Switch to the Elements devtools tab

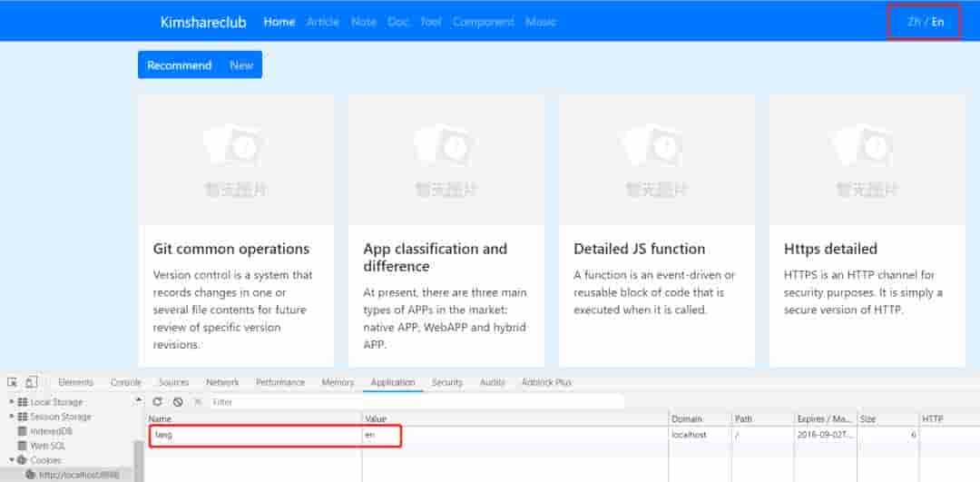click(x=75, y=382)
